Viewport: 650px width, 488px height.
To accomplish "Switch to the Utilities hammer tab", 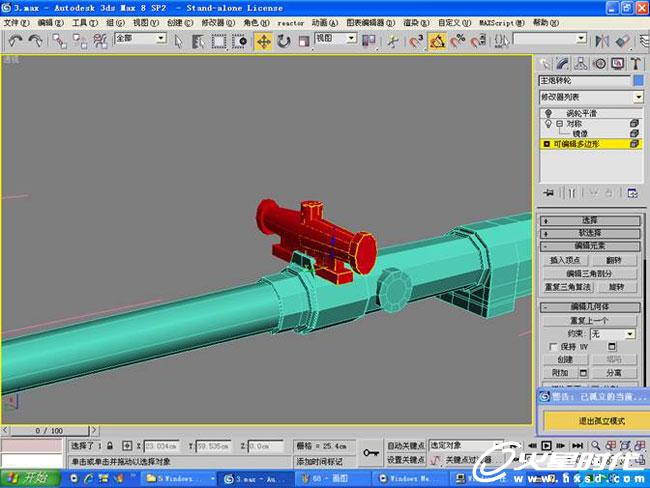I will coord(635,63).
